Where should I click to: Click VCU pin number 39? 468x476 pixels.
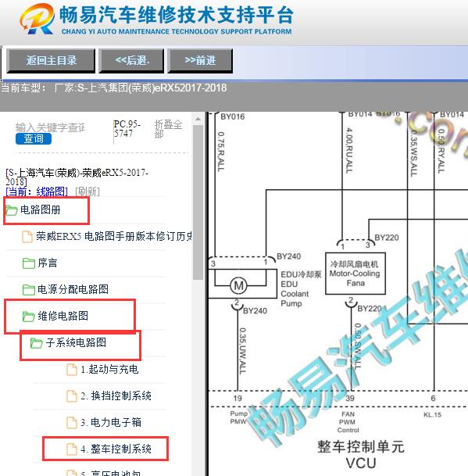pyautogui.click(x=350, y=399)
